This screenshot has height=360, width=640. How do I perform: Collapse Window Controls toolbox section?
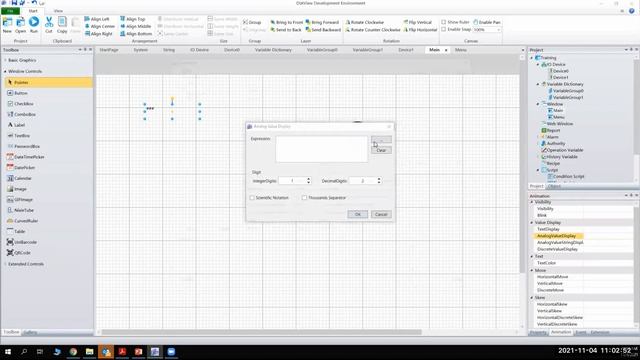[5, 71]
